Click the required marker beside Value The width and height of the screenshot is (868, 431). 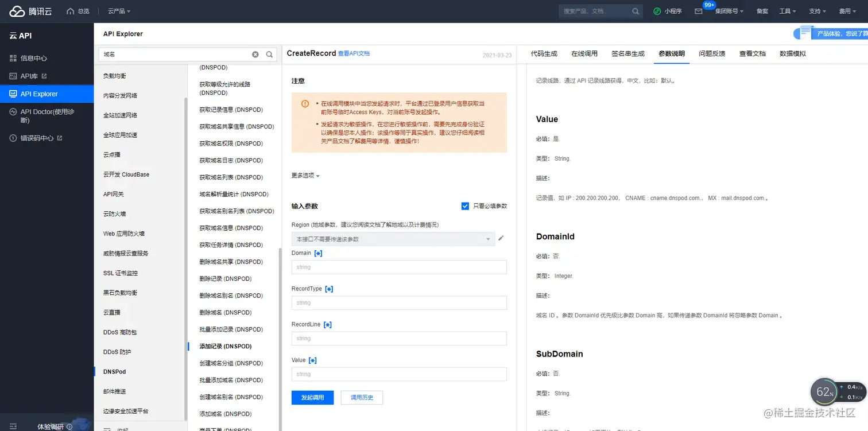tap(313, 360)
